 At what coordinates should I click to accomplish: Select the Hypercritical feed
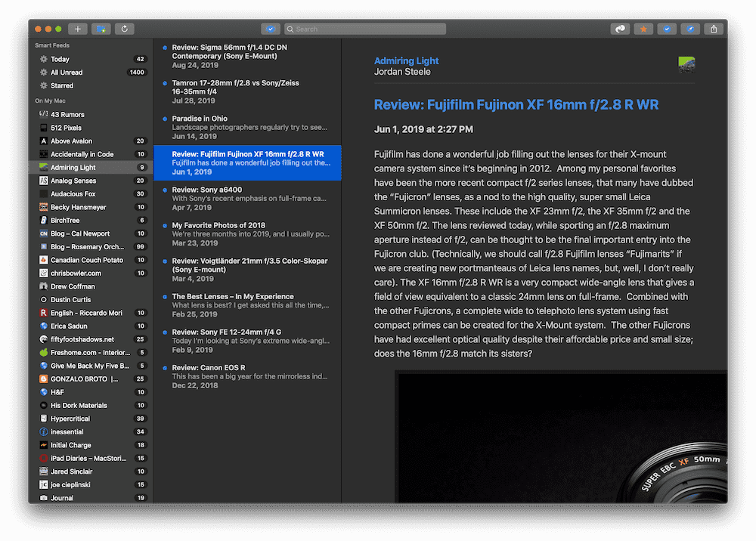pyautogui.click(x=91, y=419)
